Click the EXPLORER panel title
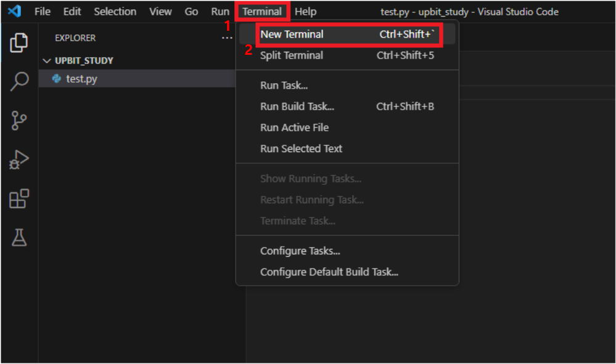Image resolution: width=616 pixels, height=364 pixels. click(x=75, y=38)
